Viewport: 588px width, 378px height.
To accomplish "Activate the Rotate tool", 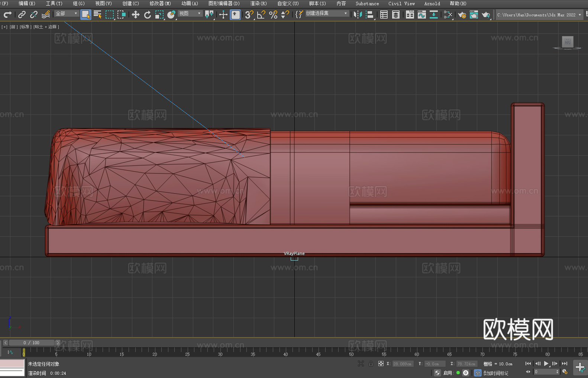I will 148,14.
